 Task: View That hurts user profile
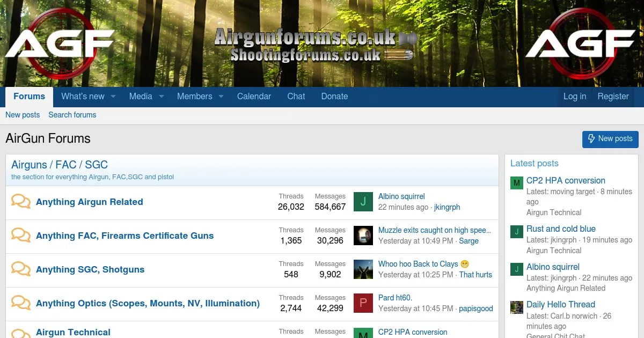click(475, 275)
